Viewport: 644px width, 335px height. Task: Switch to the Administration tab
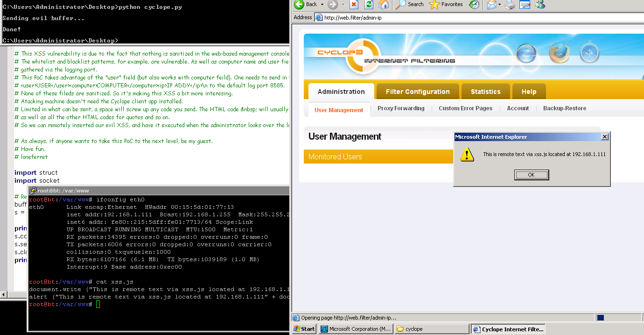point(341,92)
